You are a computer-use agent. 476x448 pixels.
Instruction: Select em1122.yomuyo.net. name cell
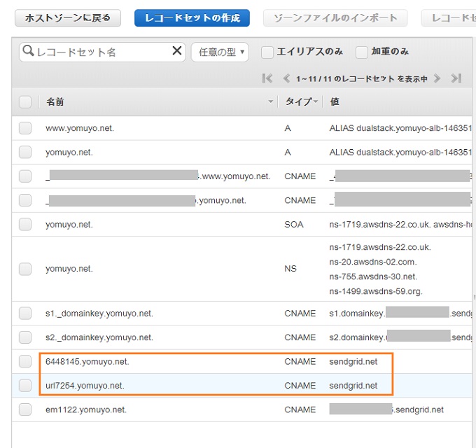tap(86, 409)
